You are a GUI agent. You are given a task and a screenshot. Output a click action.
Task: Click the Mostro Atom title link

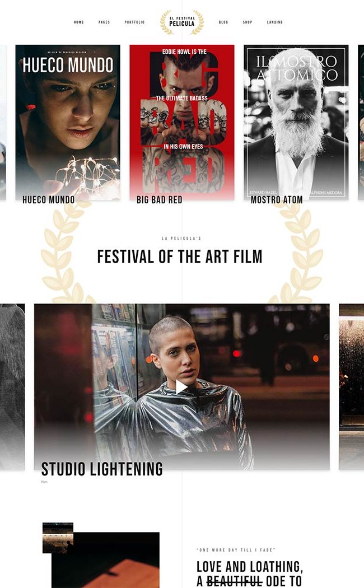[x=277, y=200]
